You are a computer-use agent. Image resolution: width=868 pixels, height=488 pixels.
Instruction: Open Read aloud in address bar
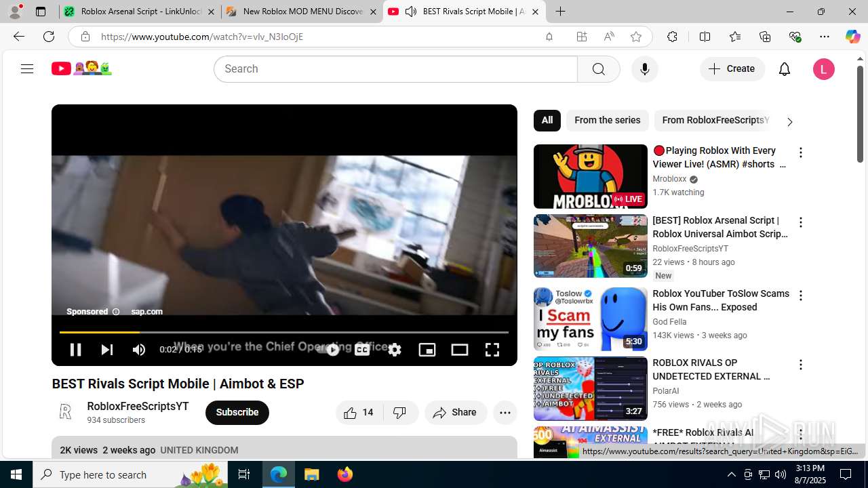[609, 37]
